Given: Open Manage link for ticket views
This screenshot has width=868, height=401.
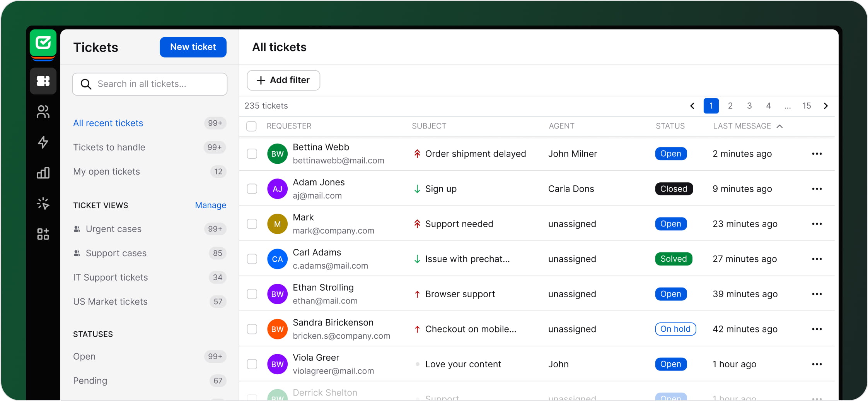Looking at the screenshot, I should point(210,205).
